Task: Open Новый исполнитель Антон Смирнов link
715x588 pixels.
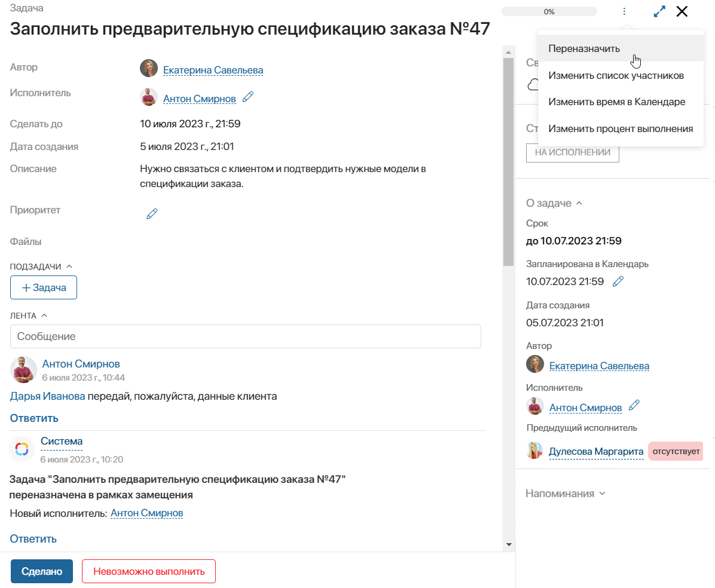Action: coord(147,513)
